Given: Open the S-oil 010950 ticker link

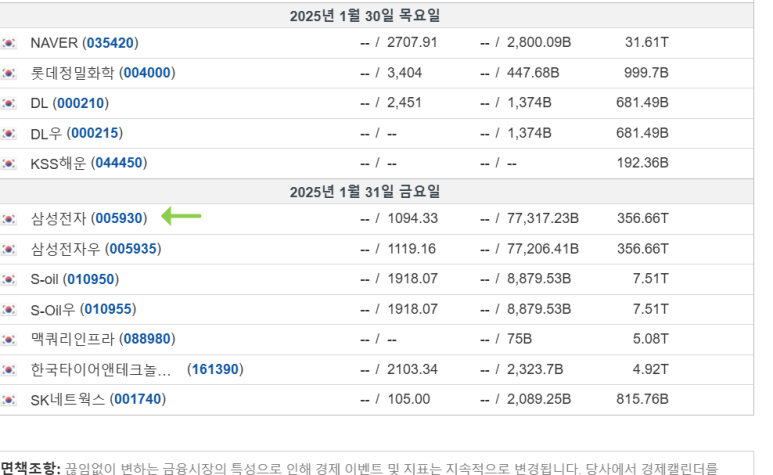Looking at the screenshot, I should coord(91,279).
